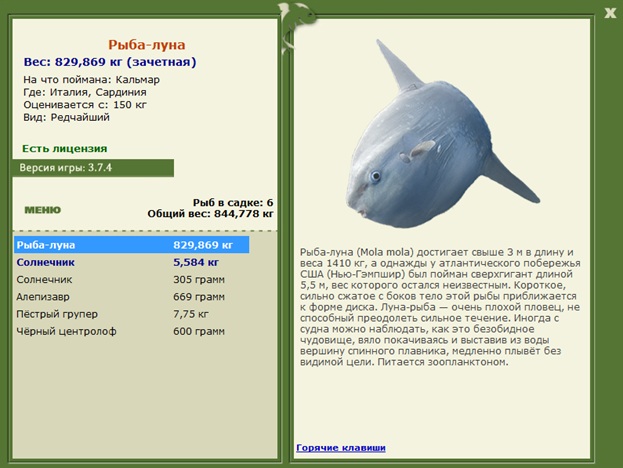Click the Общий вес 844,778 кг total
The width and height of the screenshot is (623, 468).
(210, 213)
